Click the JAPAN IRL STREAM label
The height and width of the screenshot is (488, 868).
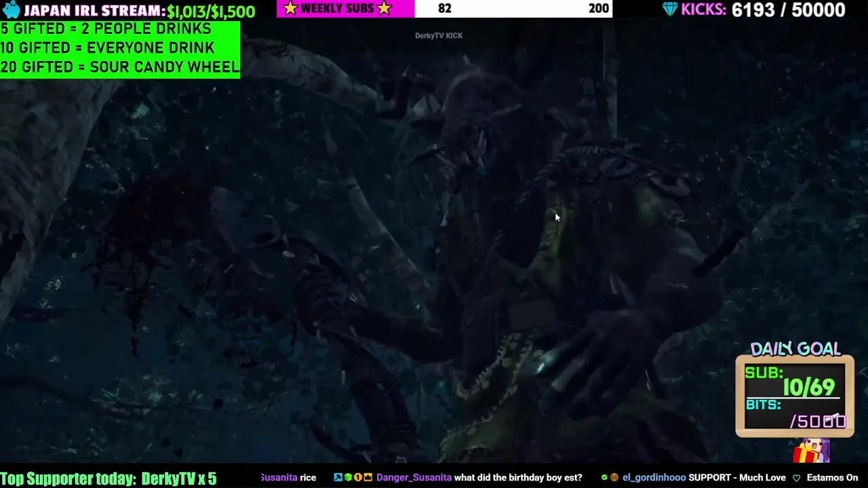click(x=94, y=11)
